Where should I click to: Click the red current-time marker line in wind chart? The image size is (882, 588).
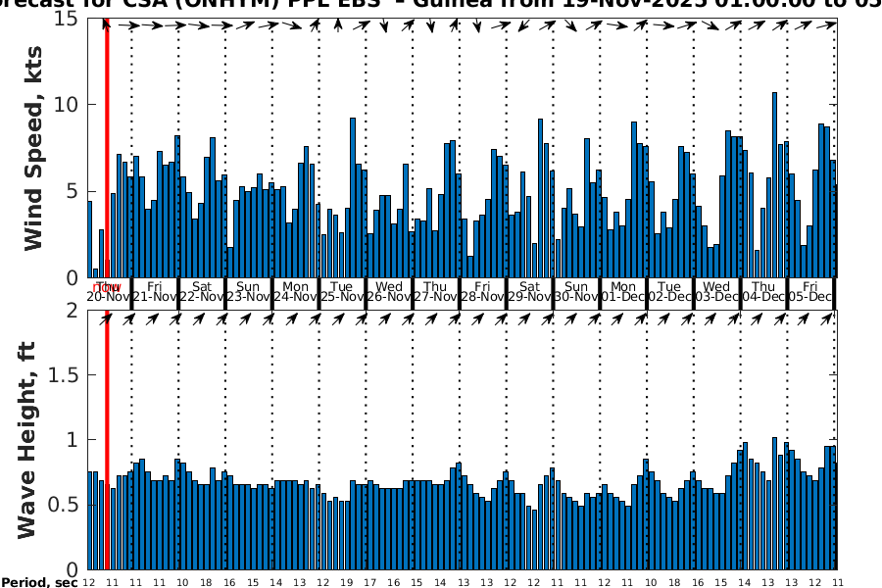click(x=106, y=147)
